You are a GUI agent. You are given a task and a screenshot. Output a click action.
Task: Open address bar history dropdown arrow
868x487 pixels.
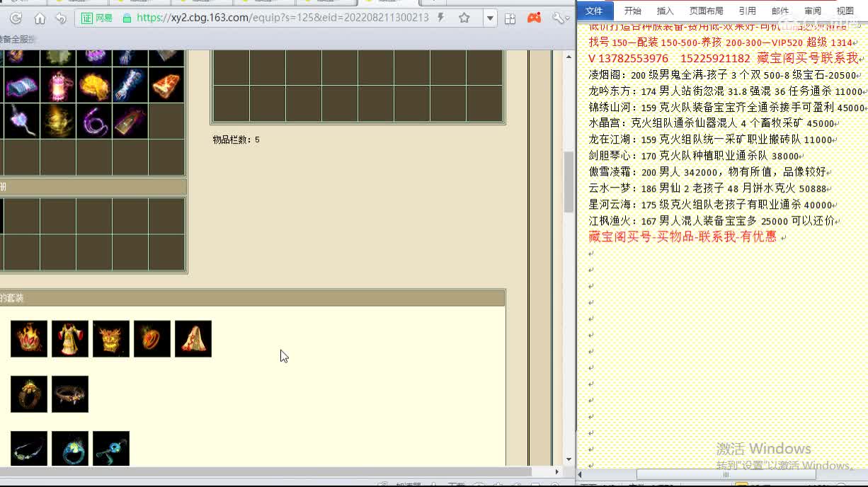(x=490, y=18)
